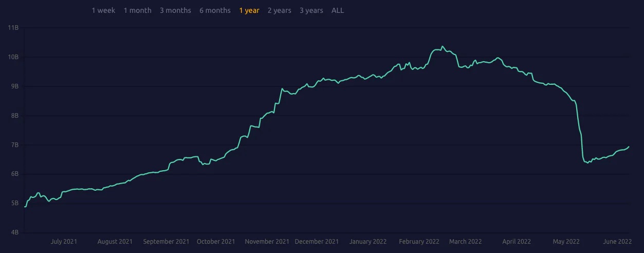Click the July 2021 x-axis label

(x=64, y=241)
